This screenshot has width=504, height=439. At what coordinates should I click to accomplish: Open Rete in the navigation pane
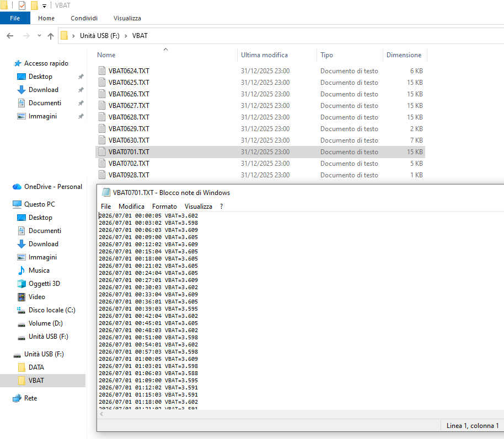30,398
